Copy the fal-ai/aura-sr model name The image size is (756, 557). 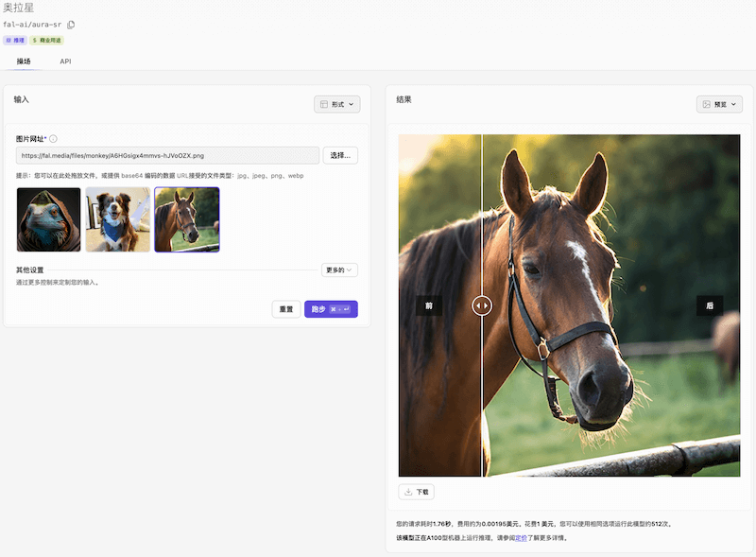pyautogui.click(x=71, y=25)
